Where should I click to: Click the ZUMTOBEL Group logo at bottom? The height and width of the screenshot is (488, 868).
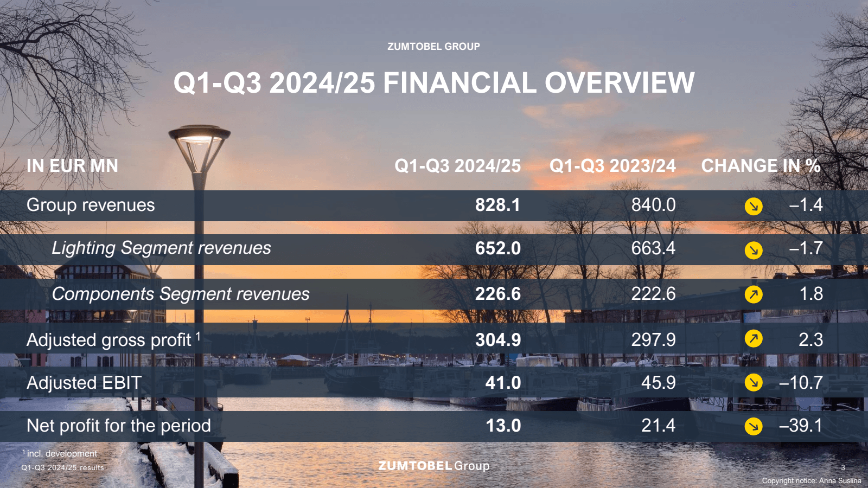(434, 466)
